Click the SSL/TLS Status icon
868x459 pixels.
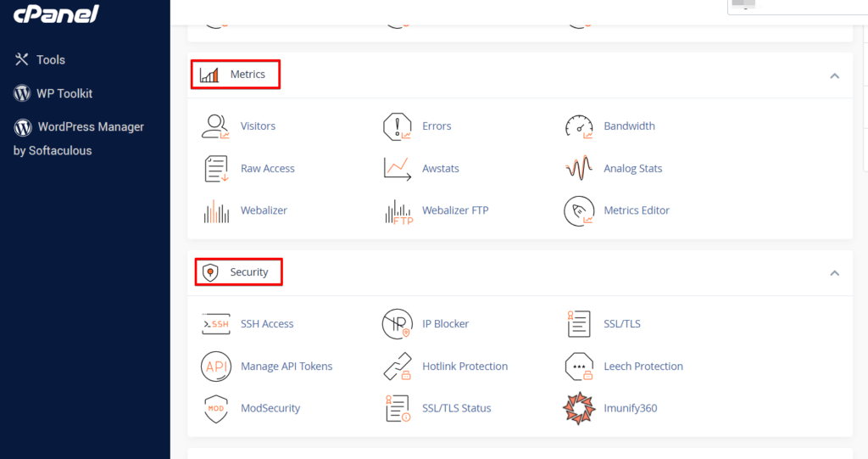(398, 409)
